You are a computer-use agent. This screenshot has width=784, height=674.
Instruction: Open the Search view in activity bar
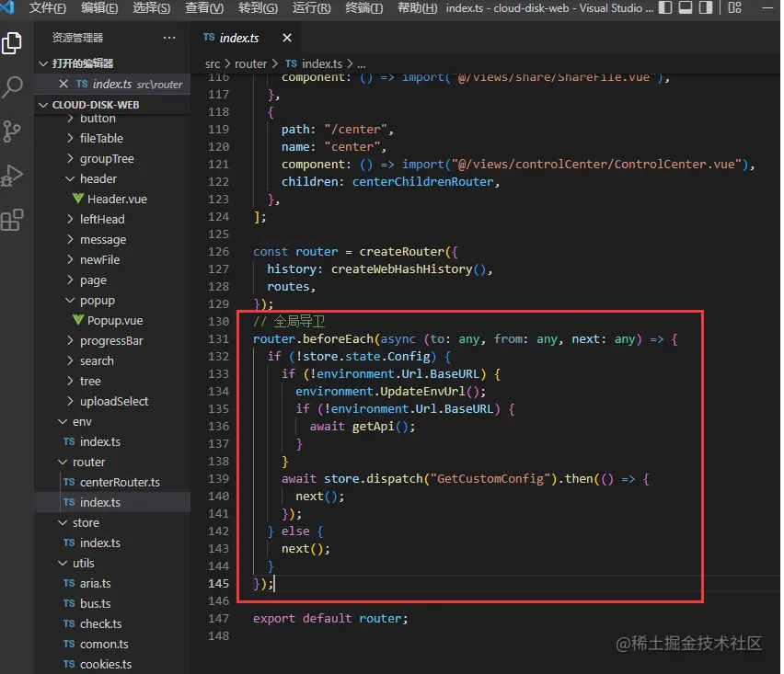[12, 87]
